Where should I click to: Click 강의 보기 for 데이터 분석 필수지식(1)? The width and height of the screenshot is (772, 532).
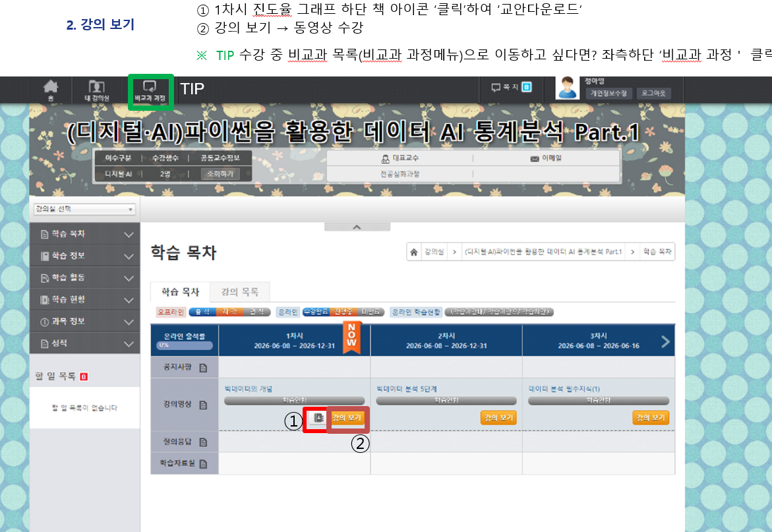[651, 417]
